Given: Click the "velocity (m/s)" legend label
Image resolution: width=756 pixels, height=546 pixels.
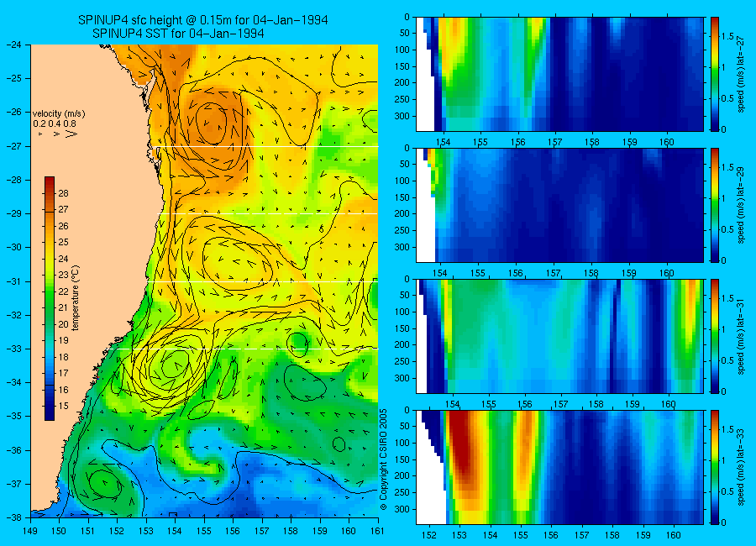Looking at the screenshot, I should pos(59,114).
